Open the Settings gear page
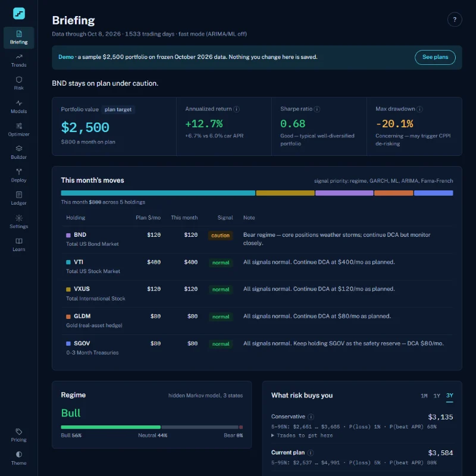Screen dimensions: 476x476 19,221
